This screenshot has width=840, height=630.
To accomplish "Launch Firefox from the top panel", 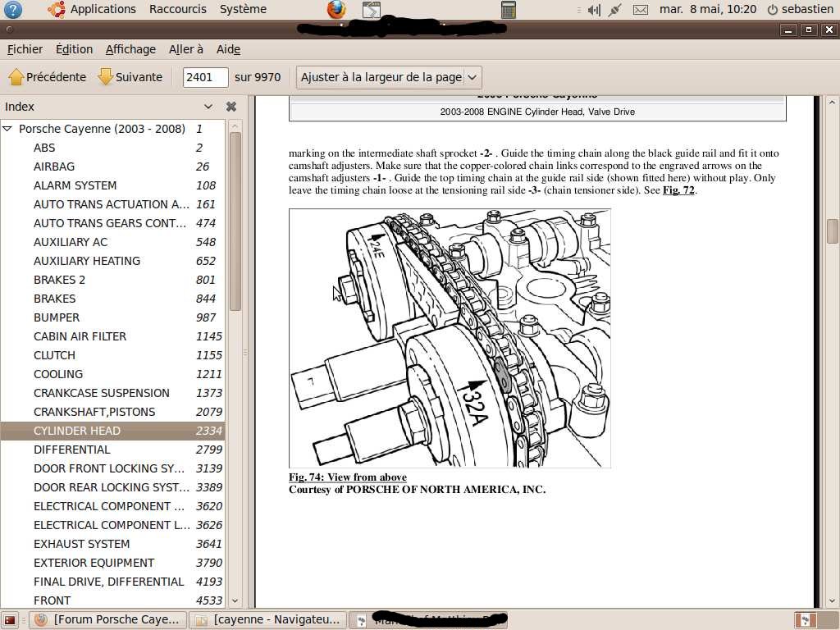I will 336,9.
